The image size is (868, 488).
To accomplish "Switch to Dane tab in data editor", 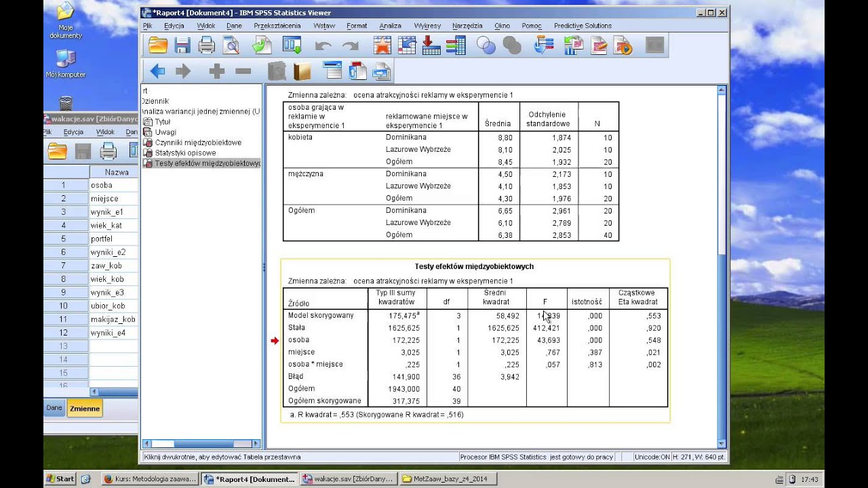I will point(54,408).
